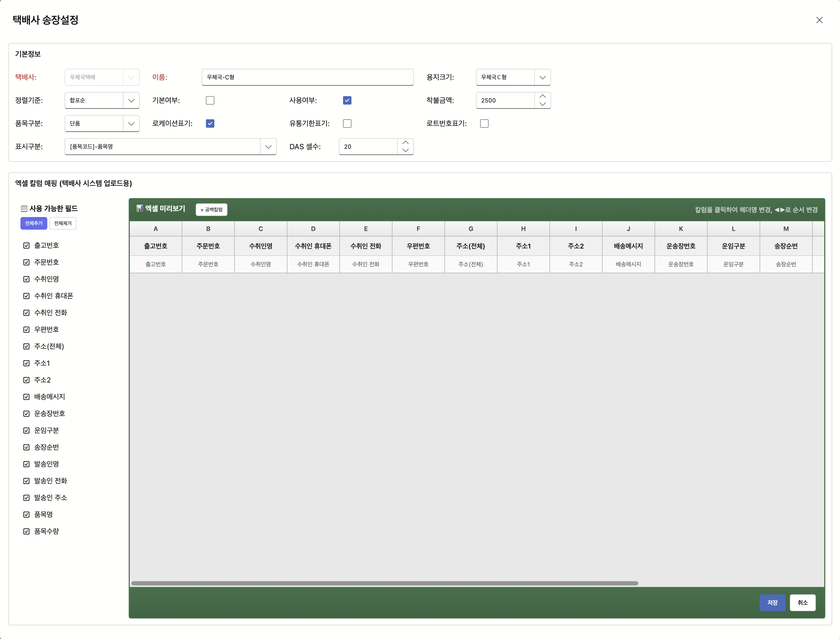This screenshot has height=639, width=840.
Task: Click the + 공백칼럼 button
Action: click(211, 210)
